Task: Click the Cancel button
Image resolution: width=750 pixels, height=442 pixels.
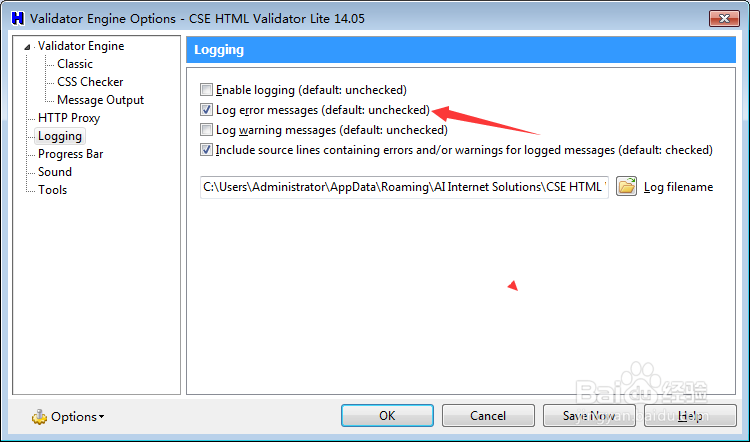Action: 488,415
